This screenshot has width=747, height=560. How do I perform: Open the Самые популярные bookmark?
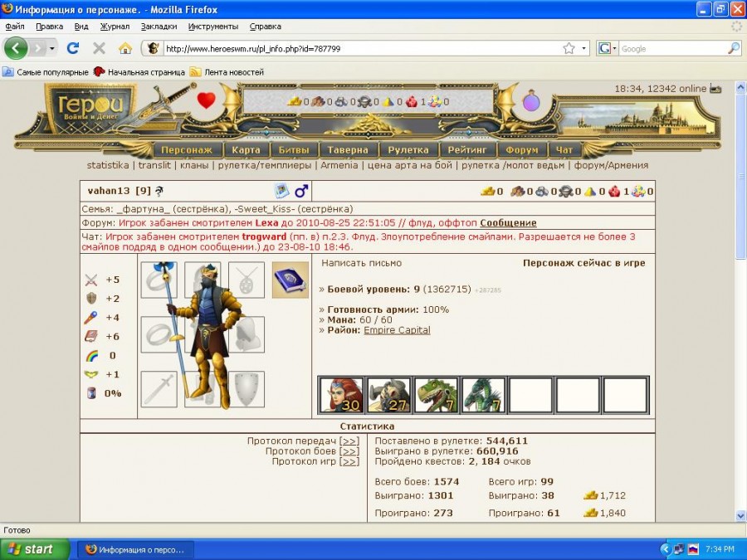(x=46, y=72)
